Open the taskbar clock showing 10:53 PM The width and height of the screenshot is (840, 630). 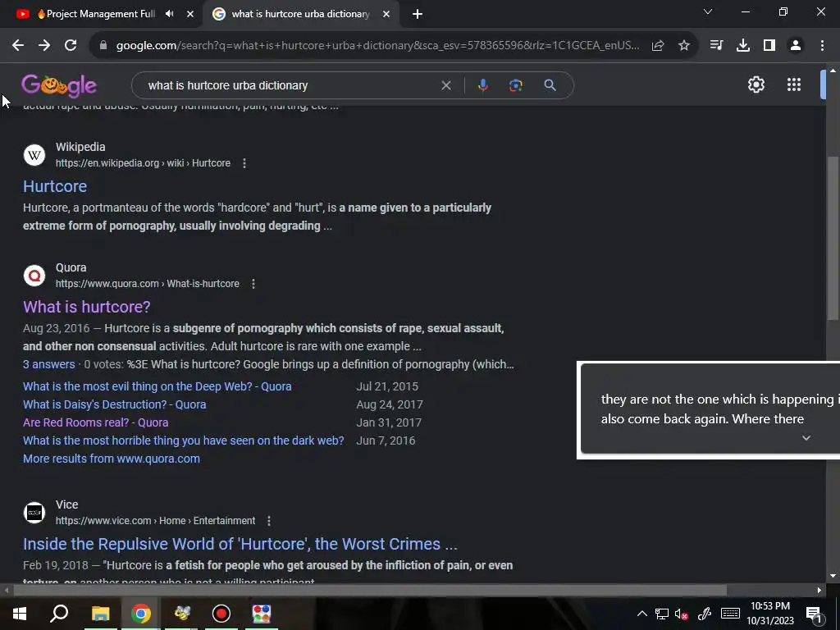point(769,614)
